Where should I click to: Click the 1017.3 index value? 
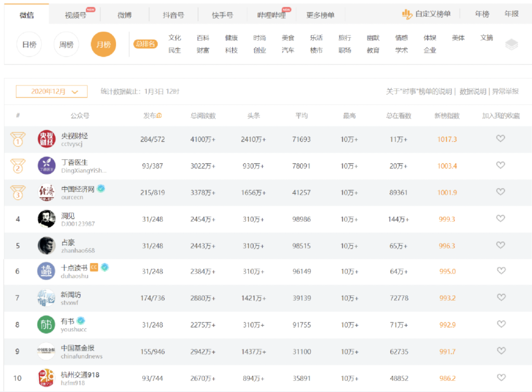(x=447, y=139)
